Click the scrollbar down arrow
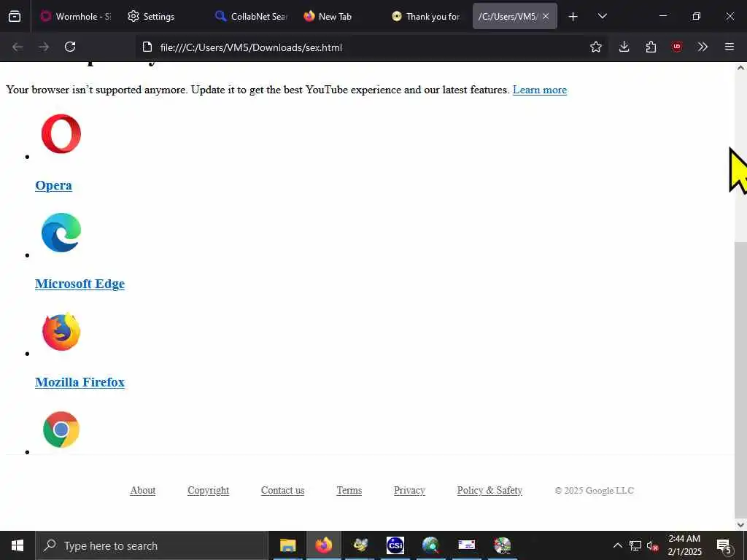The image size is (747, 560). 741,525
